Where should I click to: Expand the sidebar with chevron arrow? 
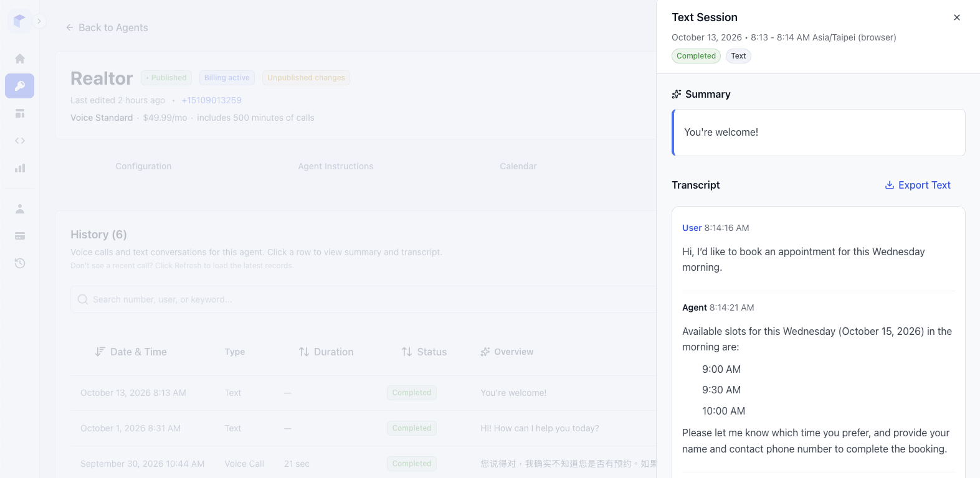39,21
